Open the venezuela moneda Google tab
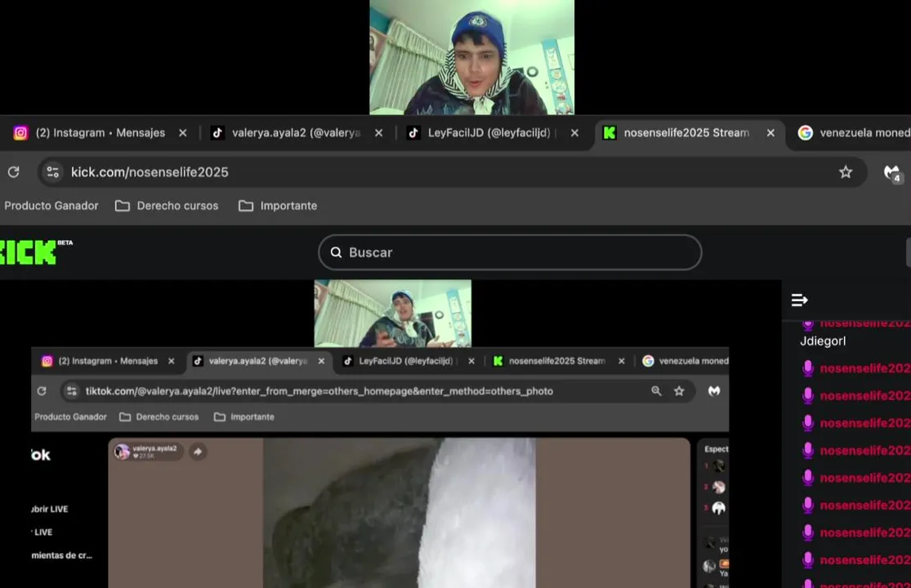 [851, 133]
